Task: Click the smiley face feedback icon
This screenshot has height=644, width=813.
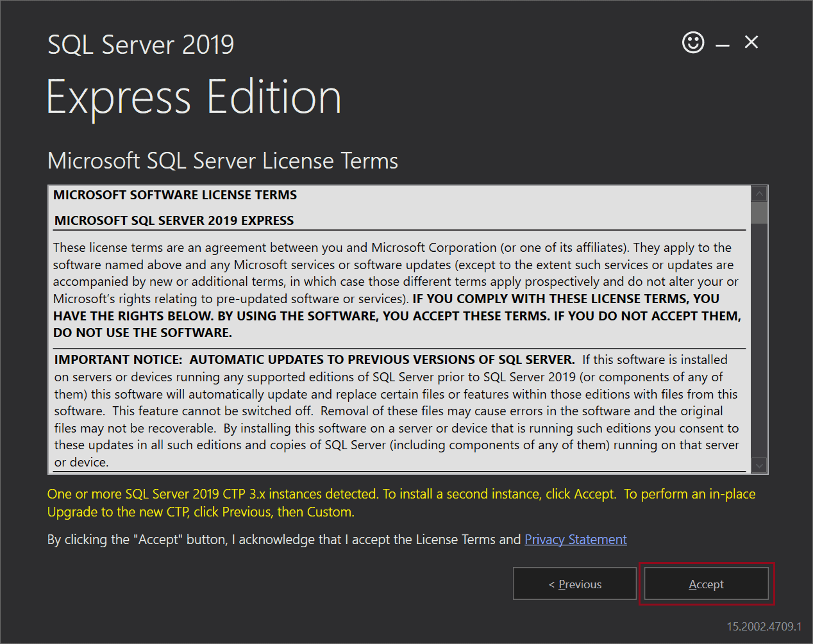Action: 692,43
